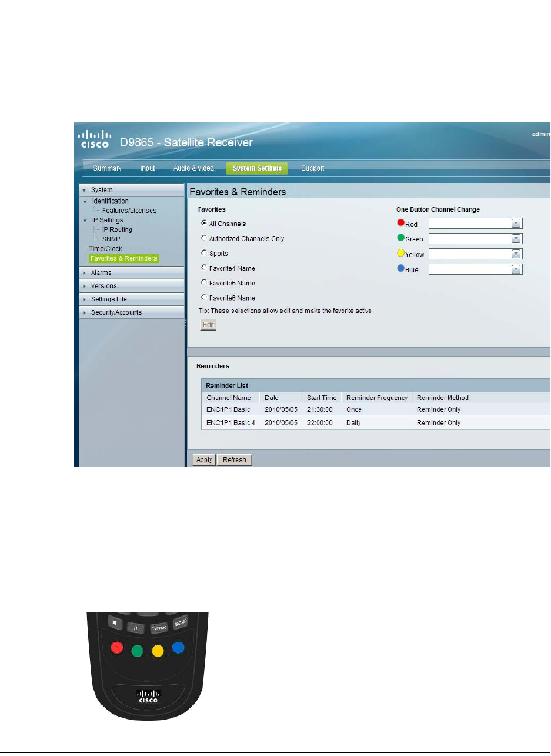Image resolution: width=551 pixels, height=756 pixels.
Task: Click the green dot next to Green
Action: (x=401, y=238)
